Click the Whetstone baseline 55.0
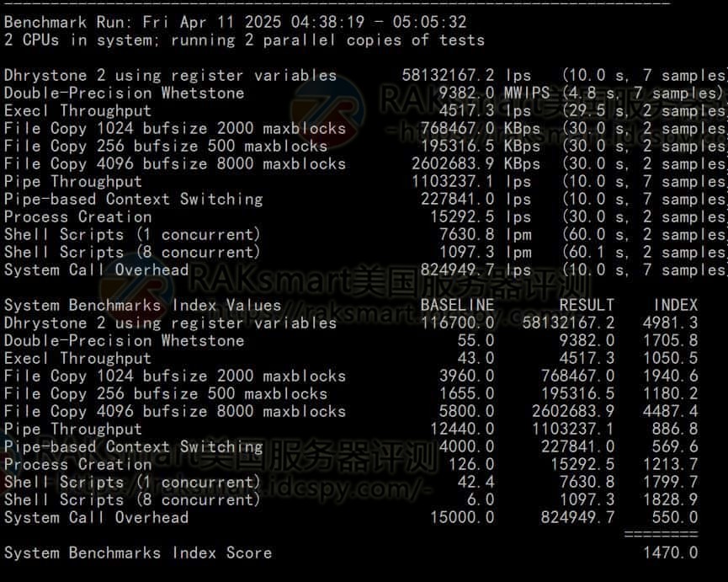The height and width of the screenshot is (582, 728). (476, 341)
